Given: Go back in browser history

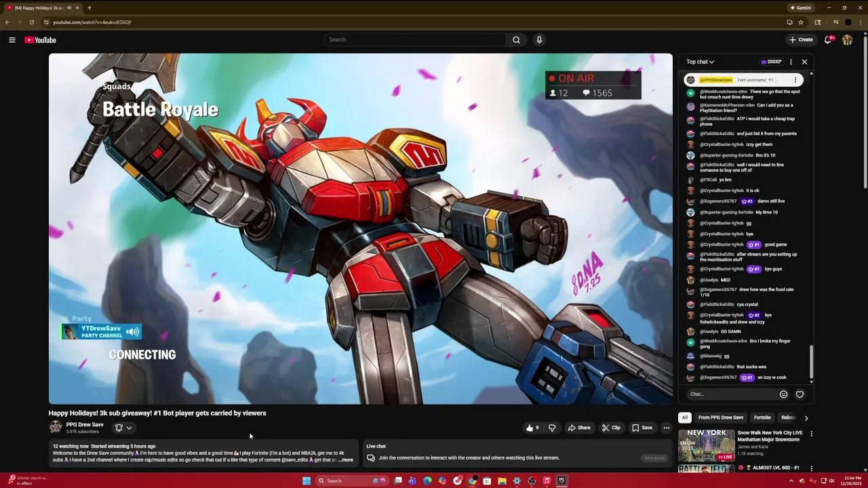Looking at the screenshot, I should pos(7,22).
